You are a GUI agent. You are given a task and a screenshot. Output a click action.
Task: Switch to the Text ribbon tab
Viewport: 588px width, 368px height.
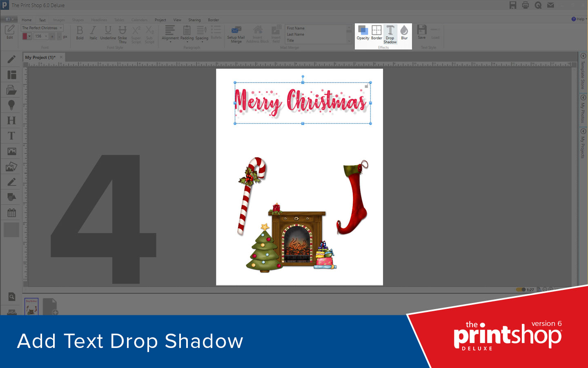pos(42,20)
